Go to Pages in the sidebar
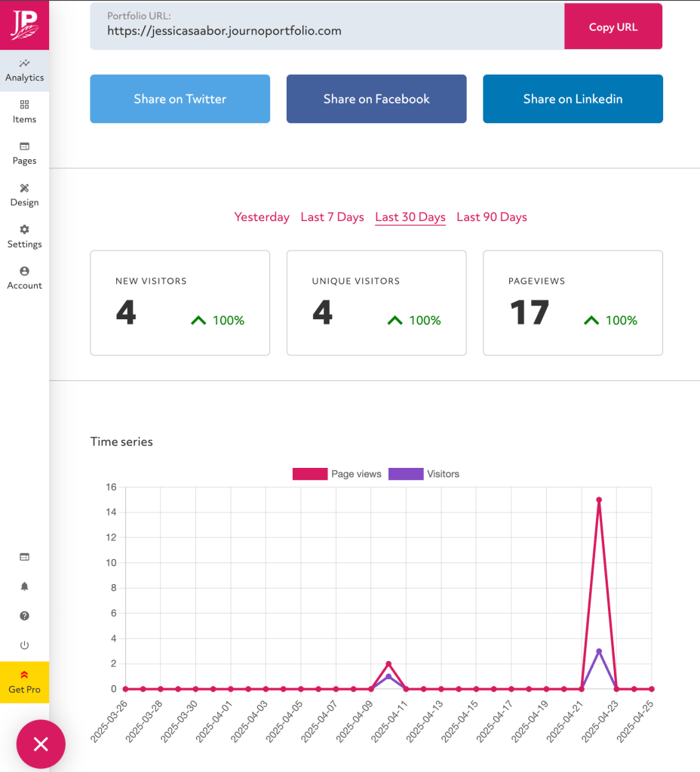 (24, 153)
